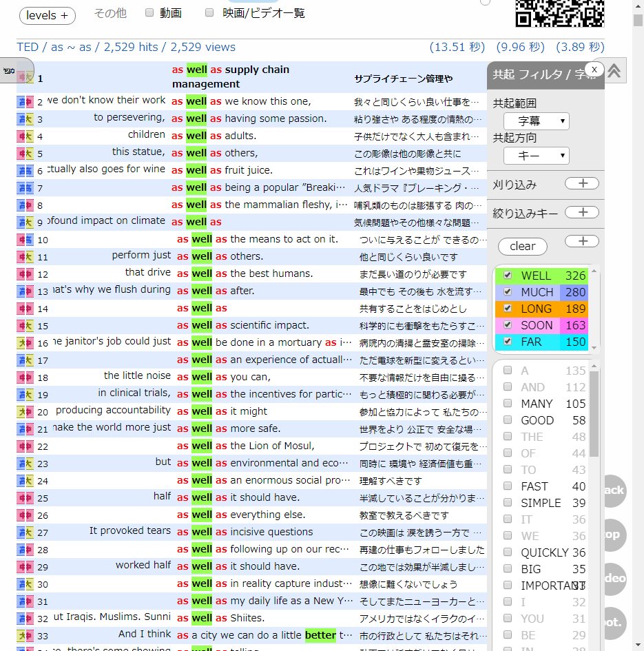Screen dimensions: 644x651
Task: Click the plus button beside 刈り込み
Action: [581, 183]
